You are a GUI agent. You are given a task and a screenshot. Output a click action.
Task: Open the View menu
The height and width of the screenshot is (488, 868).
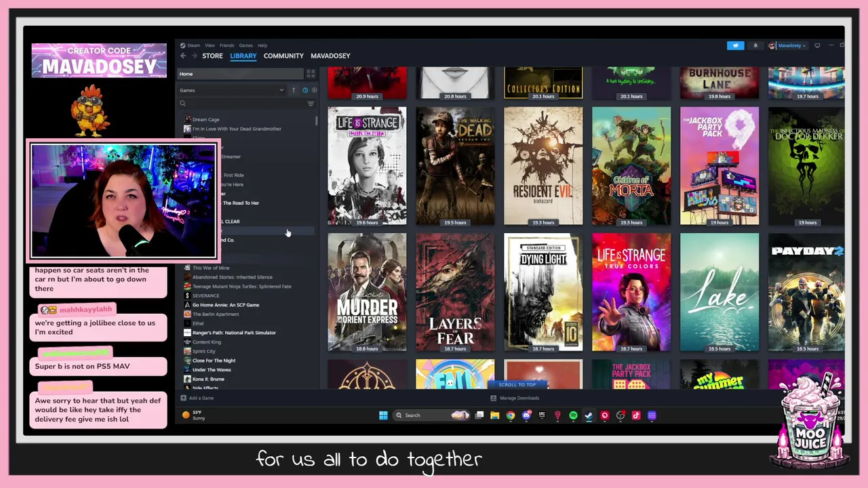(210, 45)
